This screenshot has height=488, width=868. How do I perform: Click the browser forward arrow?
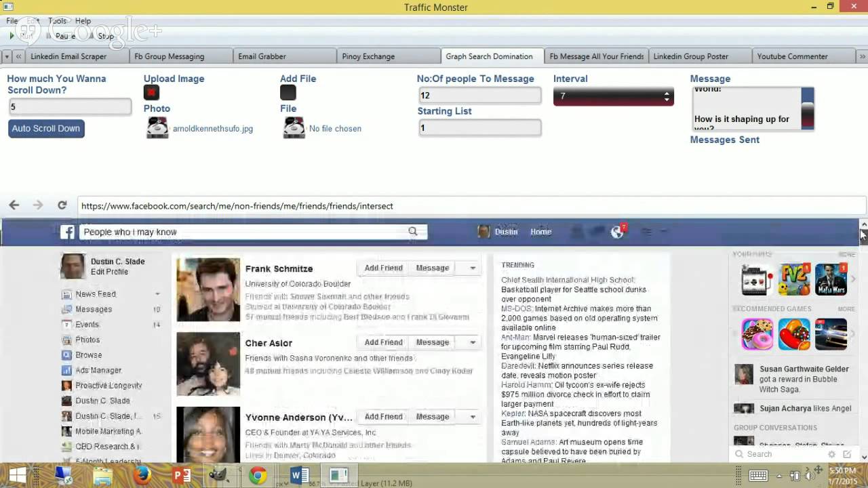click(38, 205)
